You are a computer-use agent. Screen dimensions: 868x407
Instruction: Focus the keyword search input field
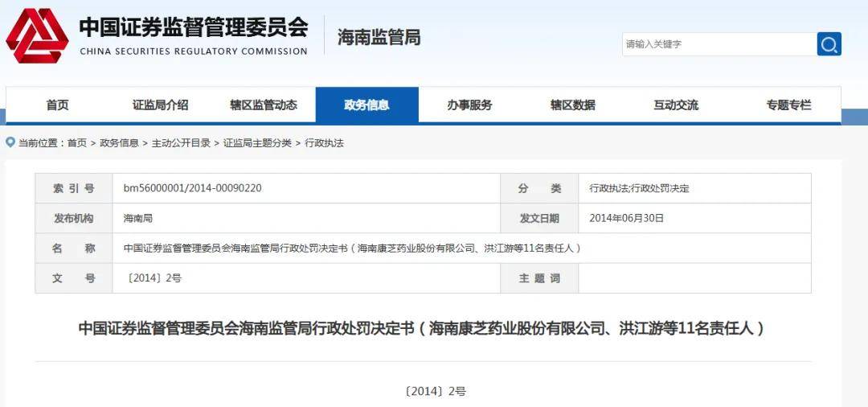[x=719, y=43]
